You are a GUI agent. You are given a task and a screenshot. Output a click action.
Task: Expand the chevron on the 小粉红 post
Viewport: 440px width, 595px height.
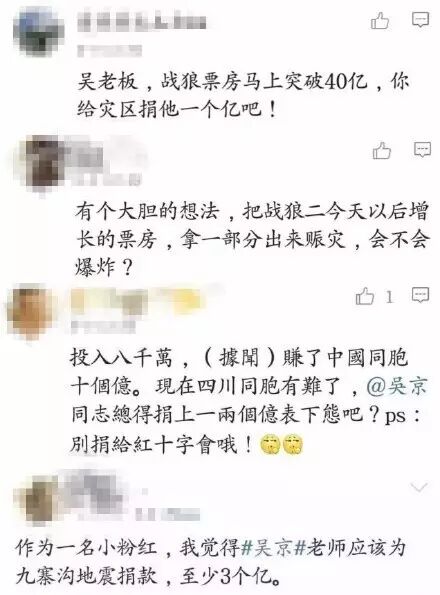[419, 487]
